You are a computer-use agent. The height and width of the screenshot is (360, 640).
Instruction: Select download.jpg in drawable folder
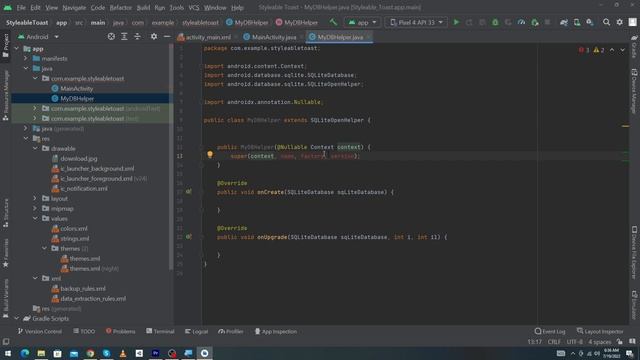78,158
